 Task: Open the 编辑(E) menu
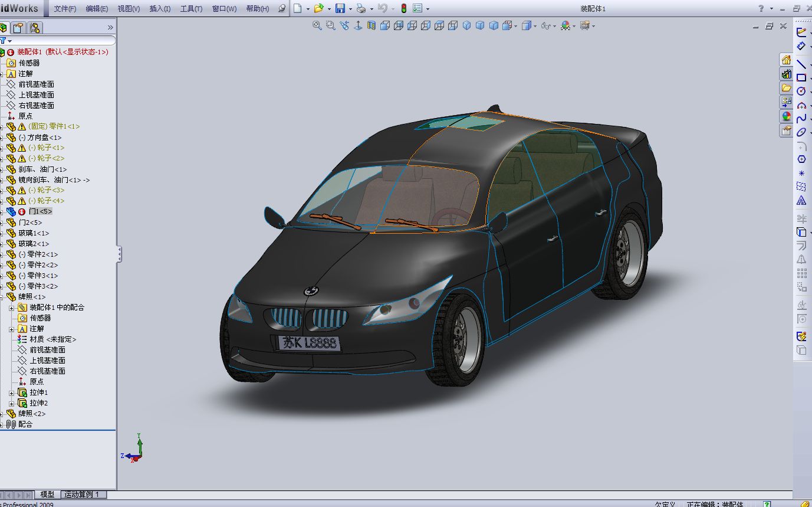click(x=97, y=9)
